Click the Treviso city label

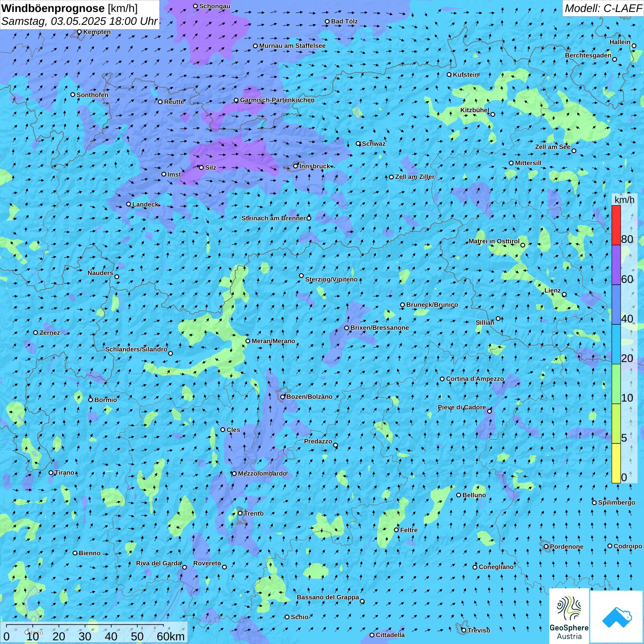tap(479, 630)
